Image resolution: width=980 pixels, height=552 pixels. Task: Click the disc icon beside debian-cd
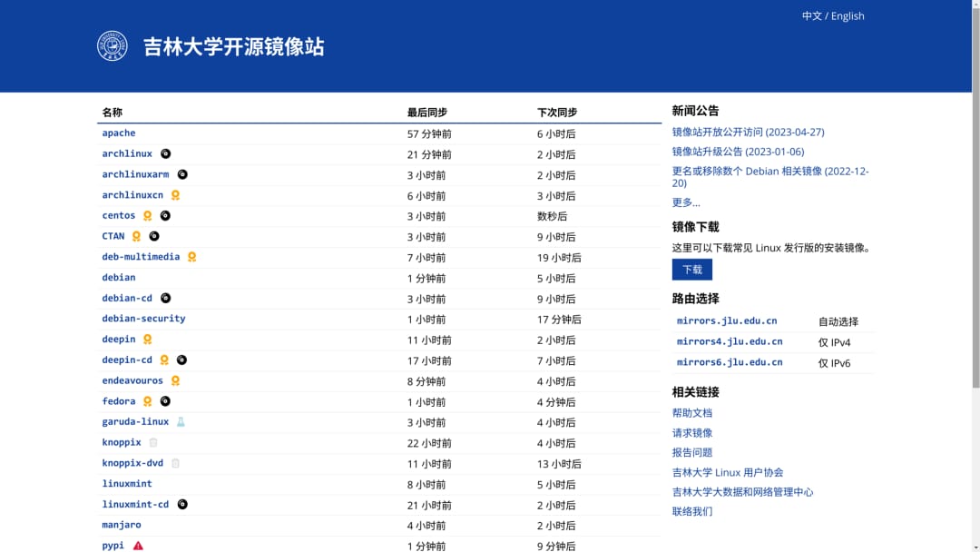tap(166, 298)
